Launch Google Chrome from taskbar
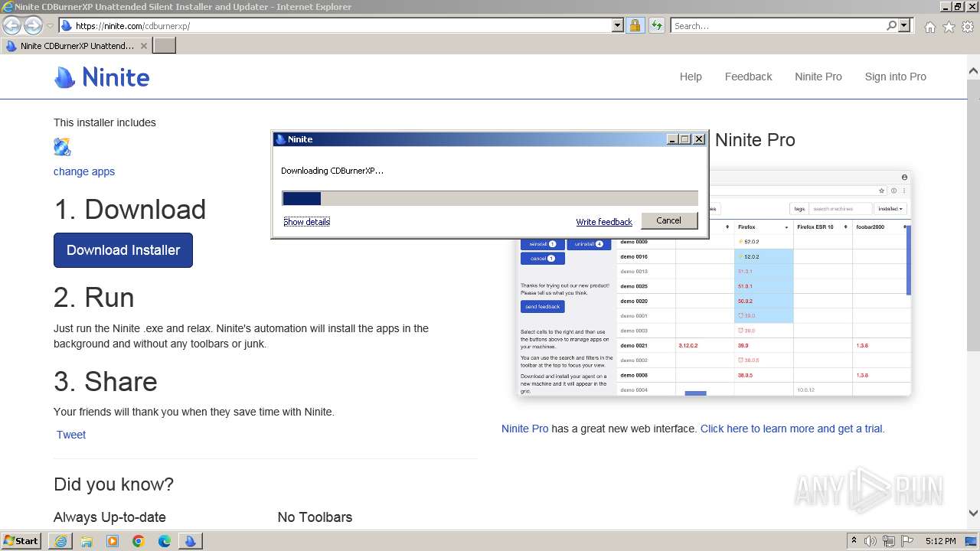Image resolution: width=980 pixels, height=551 pixels. click(139, 541)
